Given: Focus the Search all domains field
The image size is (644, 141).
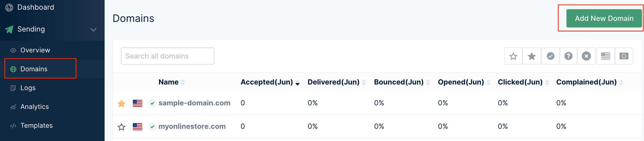Looking at the screenshot, I should pyautogui.click(x=168, y=56).
